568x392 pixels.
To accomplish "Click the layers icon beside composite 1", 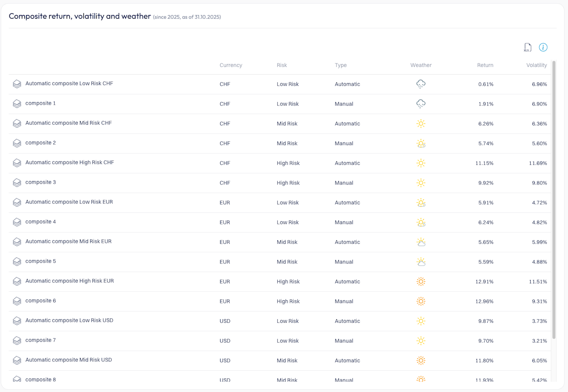I will click(x=17, y=104).
